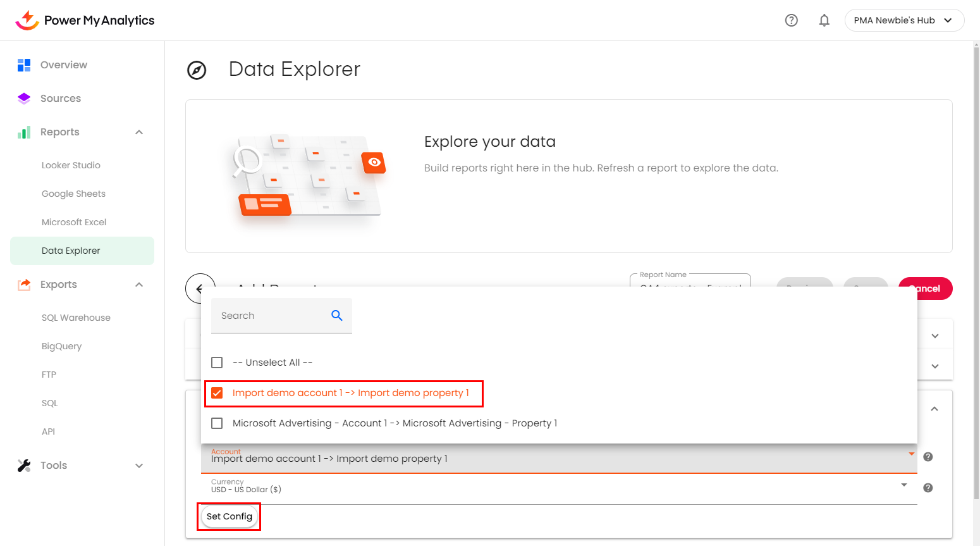Uncheck Import demo account 1 checkbox
This screenshot has width=980, height=546.
pos(217,393)
